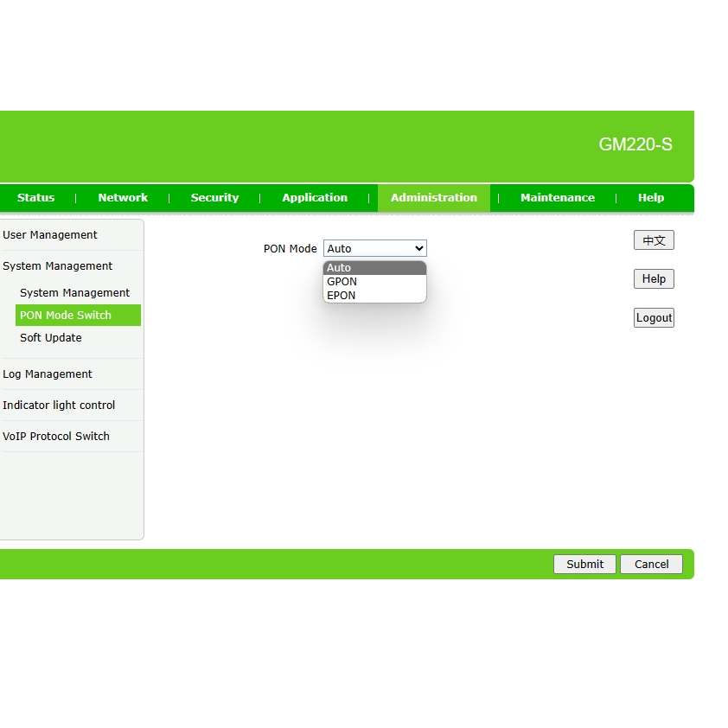Open Log Management in sidebar
This screenshot has height=728, width=728.
pyautogui.click(x=48, y=374)
